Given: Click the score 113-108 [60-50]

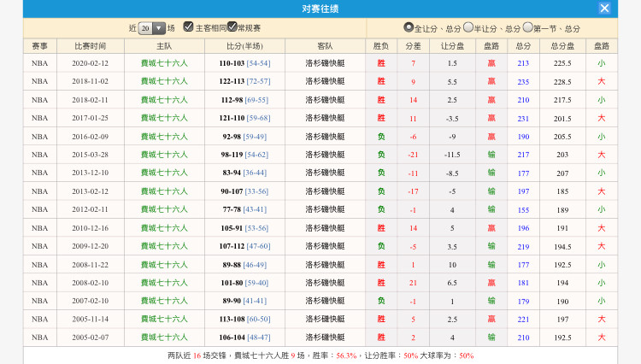Looking at the screenshot, I should [244, 319].
